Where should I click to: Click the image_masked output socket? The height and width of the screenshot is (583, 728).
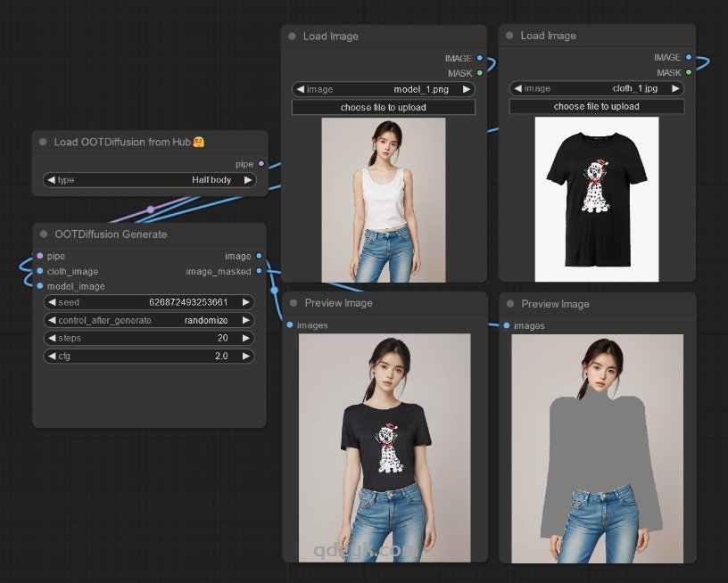point(260,271)
